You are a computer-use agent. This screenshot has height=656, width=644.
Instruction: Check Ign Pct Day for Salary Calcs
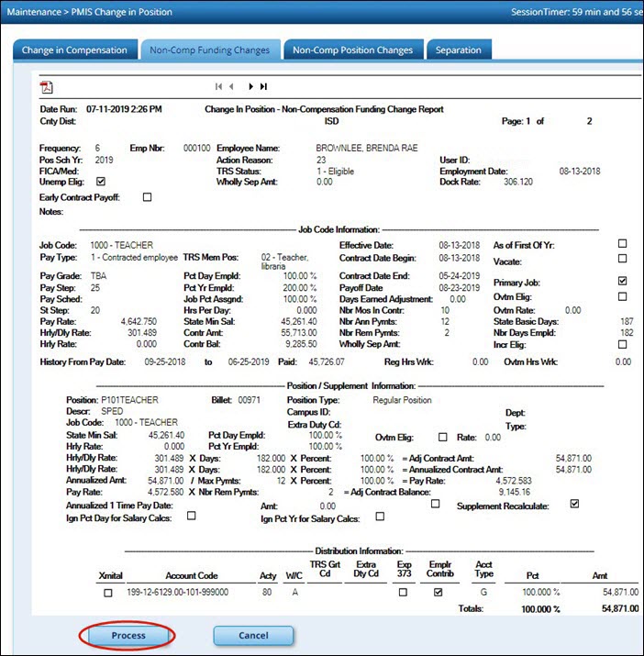pyautogui.click(x=191, y=517)
